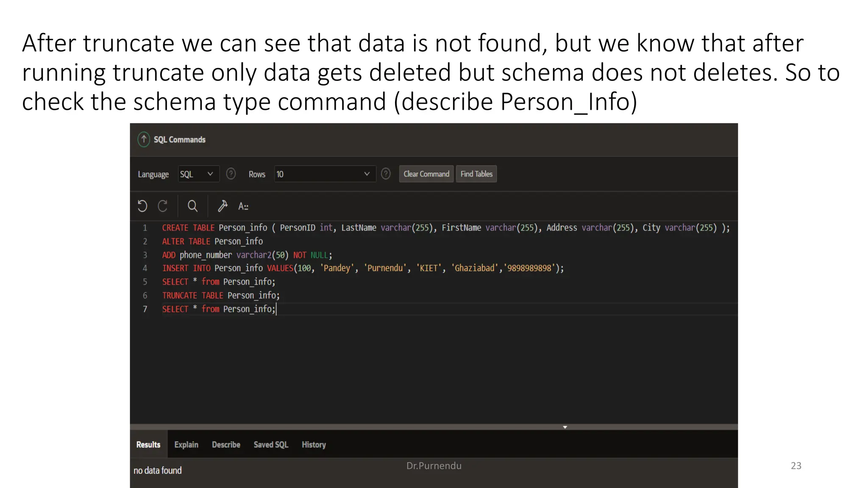Collapse results splitter arrow handle
This screenshot has height=488, width=868.
pos(565,427)
